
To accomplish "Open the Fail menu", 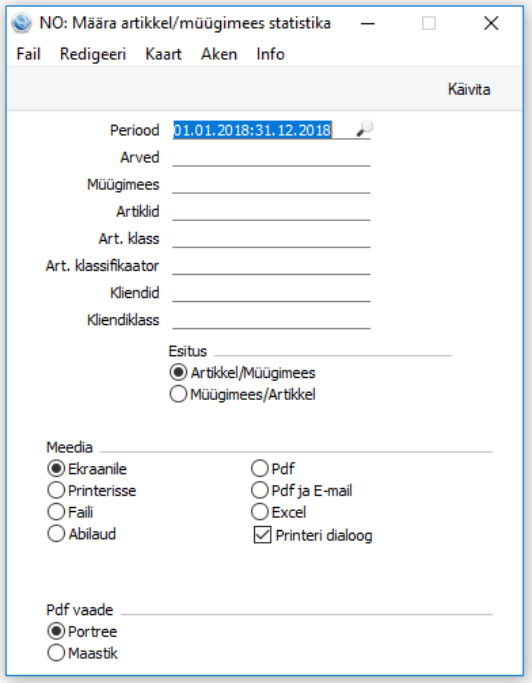I will (x=28, y=54).
